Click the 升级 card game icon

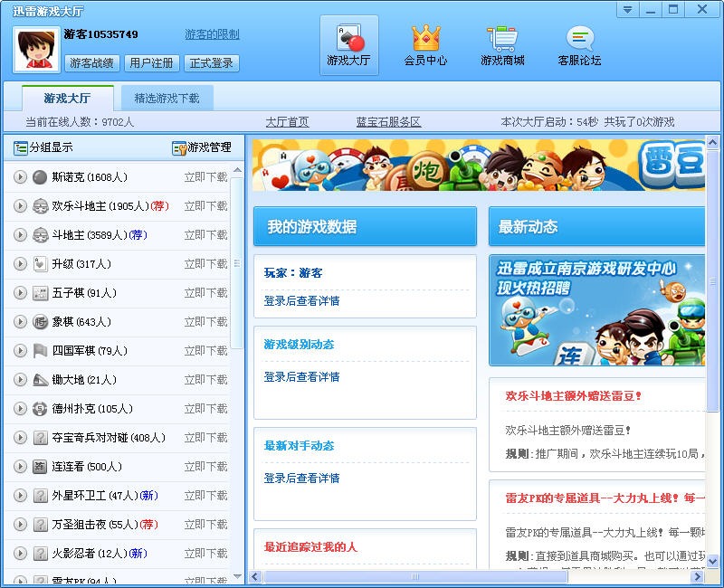(40, 264)
